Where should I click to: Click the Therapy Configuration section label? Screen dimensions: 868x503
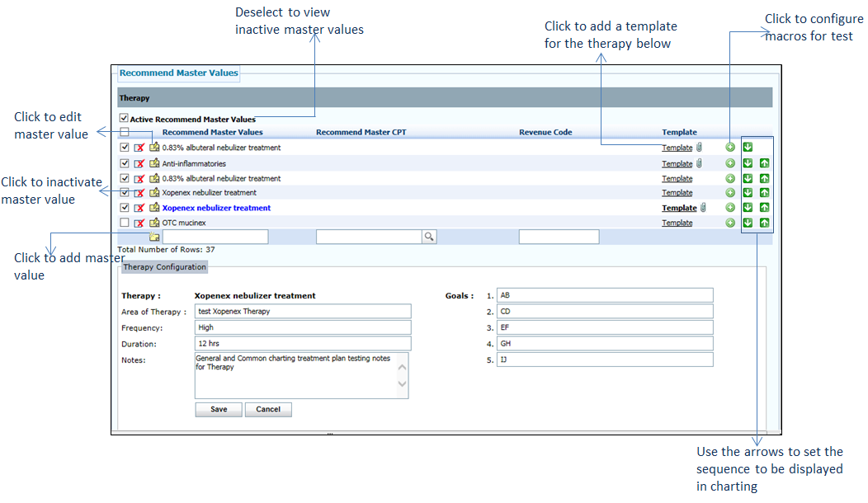(x=164, y=266)
